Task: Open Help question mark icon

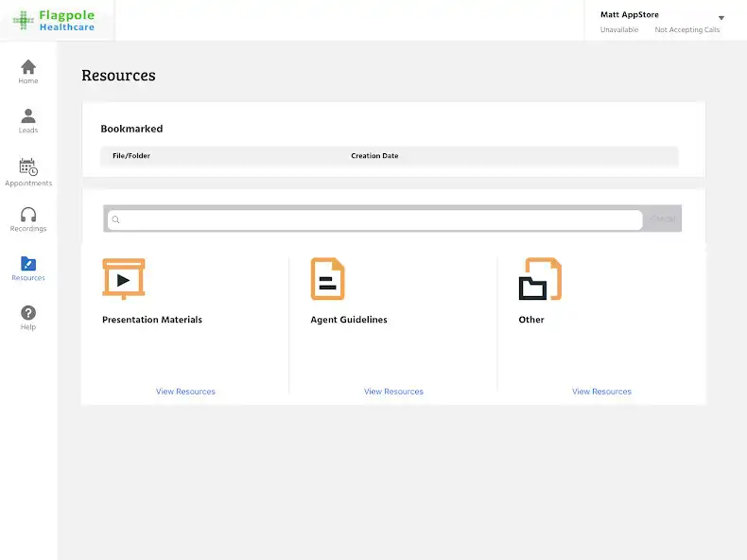Action: tap(28, 313)
